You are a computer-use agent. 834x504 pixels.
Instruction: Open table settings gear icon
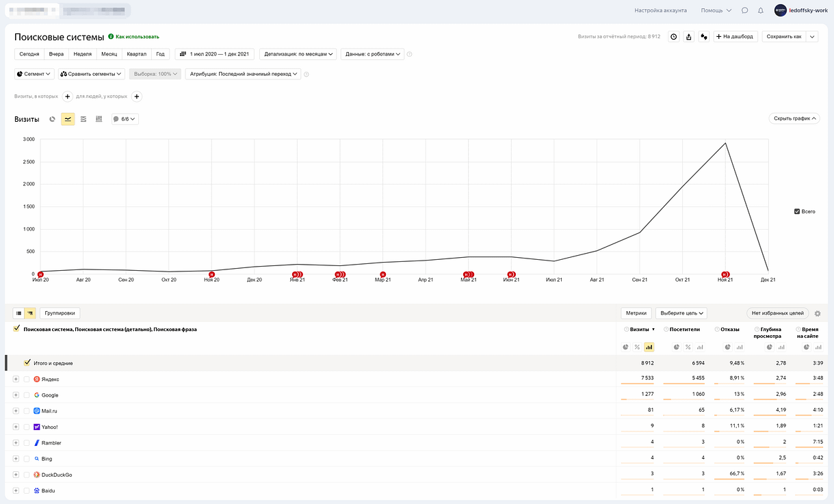[817, 313]
